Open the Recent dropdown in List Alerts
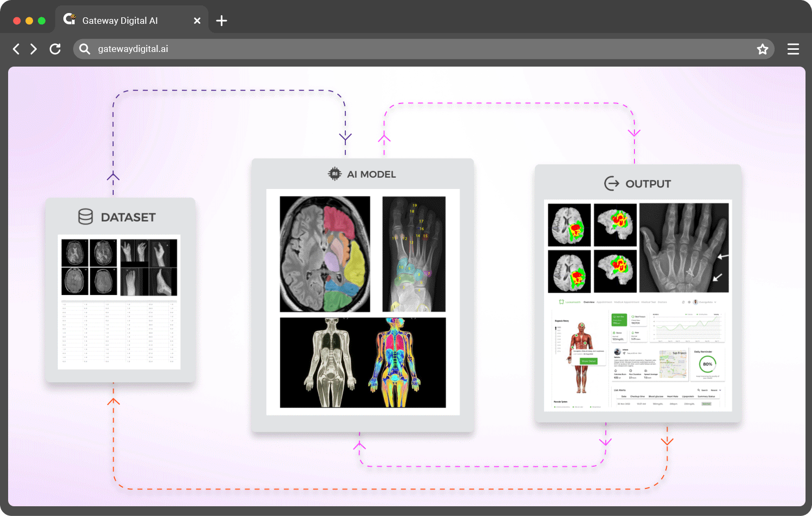This screenshot has width=812, height=516. (x=716, y=390)
